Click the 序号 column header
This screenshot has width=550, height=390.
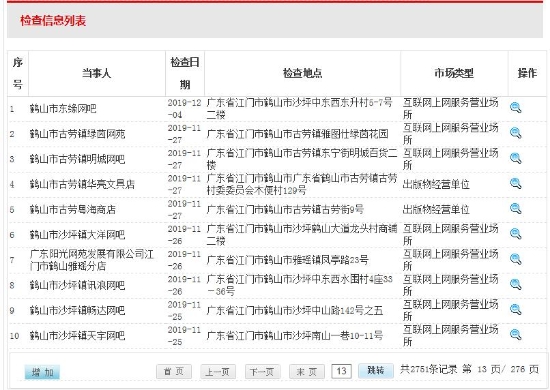(x=18, y=73)
